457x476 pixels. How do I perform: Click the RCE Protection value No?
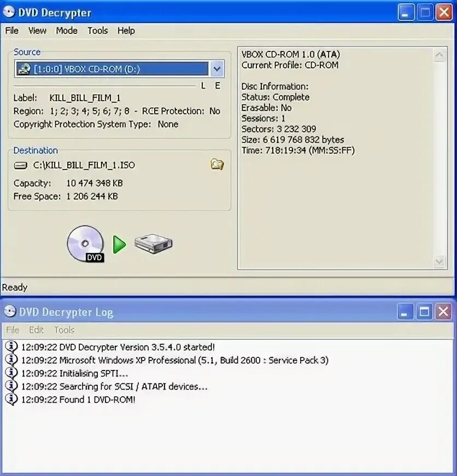coord(215,111)
